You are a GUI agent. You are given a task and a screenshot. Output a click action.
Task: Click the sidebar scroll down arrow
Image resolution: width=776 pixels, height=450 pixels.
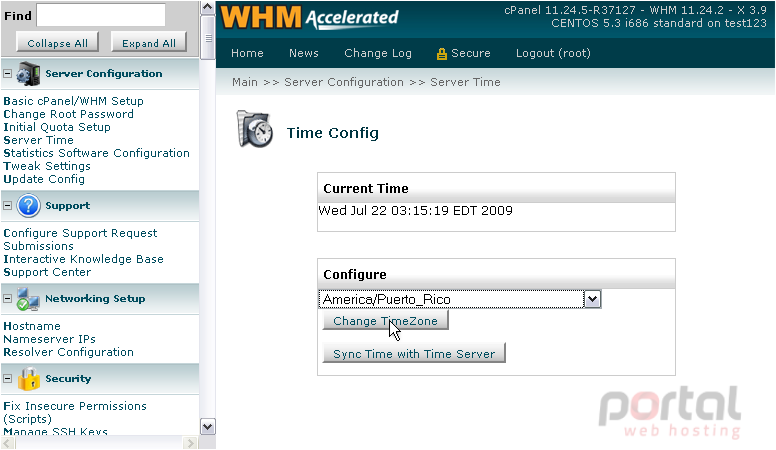tap(207, 426)
